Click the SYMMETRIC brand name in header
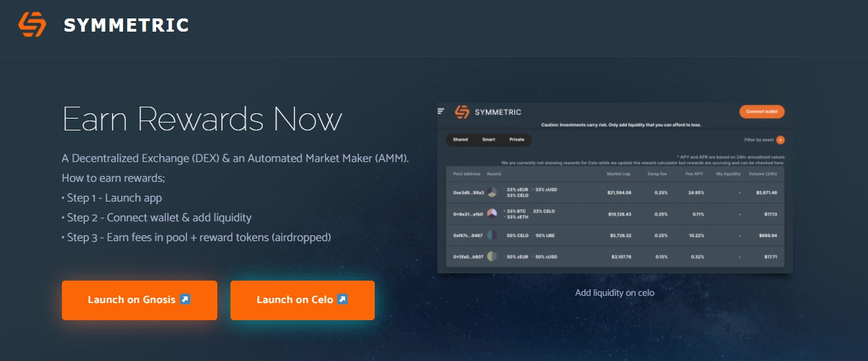The width and height of the screenshot is (868, 361). coord(126,25)
